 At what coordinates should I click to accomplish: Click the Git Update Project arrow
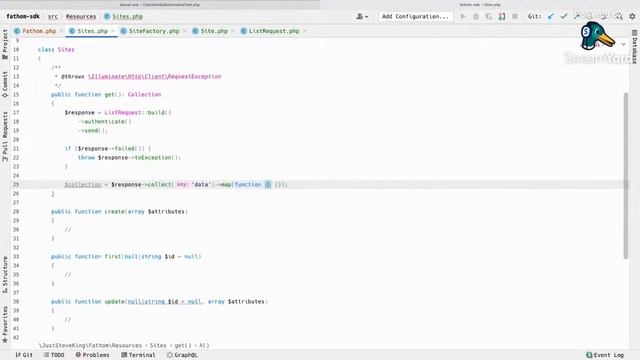[x=551, y=16]
